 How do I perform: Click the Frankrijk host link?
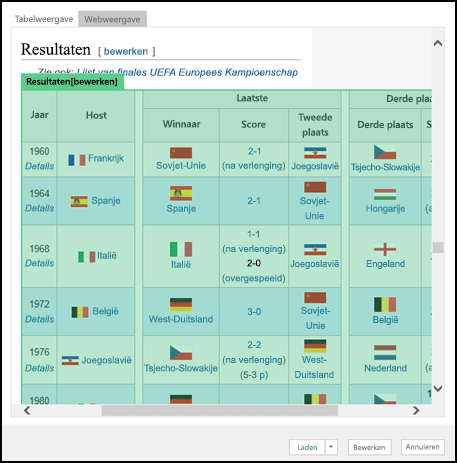point(106,158)
